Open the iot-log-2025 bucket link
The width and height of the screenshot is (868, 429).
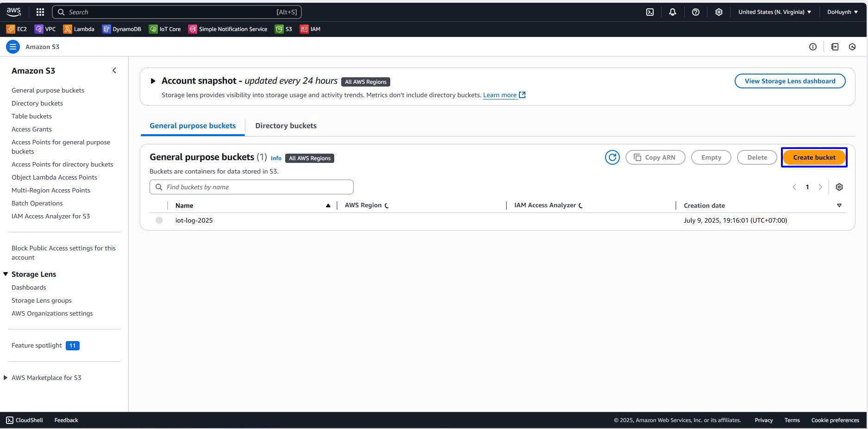(194, 220)
